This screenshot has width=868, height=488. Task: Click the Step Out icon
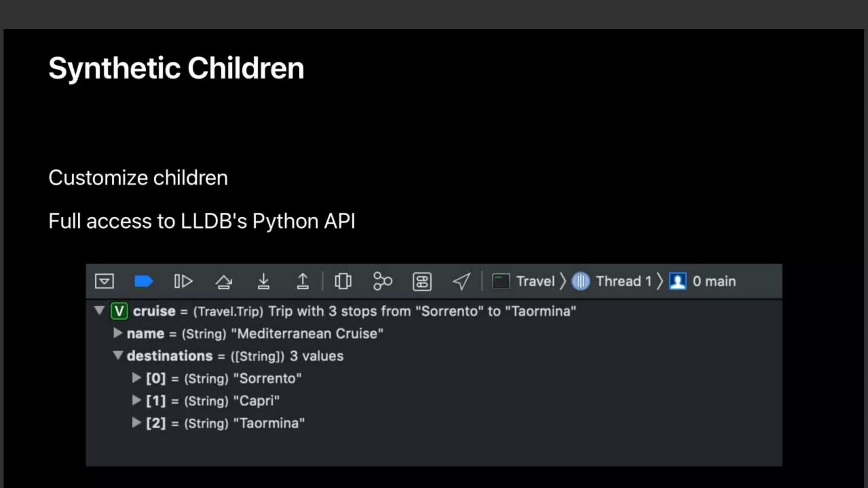pos(303,281)
